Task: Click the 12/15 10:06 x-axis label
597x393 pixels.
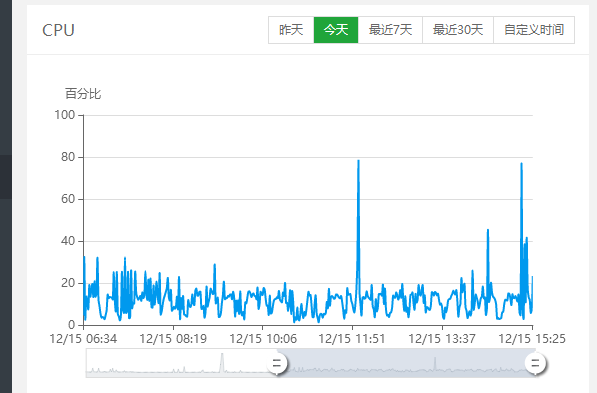Action: [x=263, y=339]
